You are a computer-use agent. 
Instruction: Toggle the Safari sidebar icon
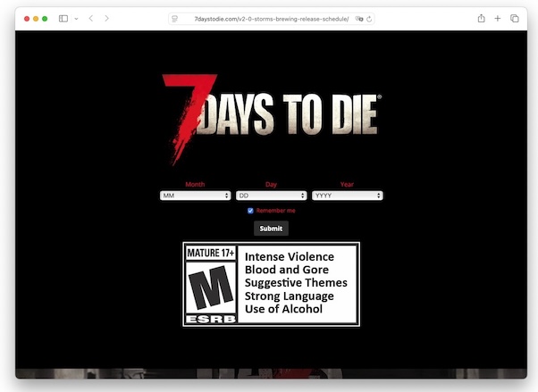(x=63, y=18)
